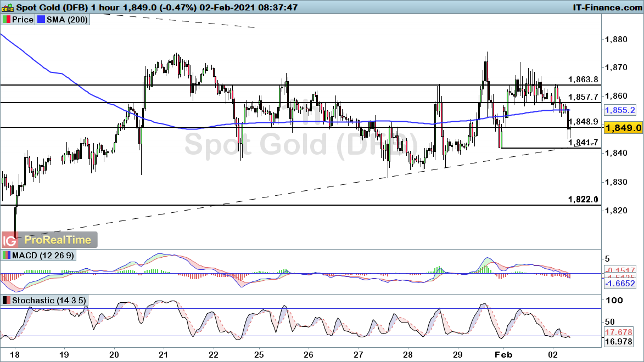Click the 29 date label on time axis
Viewport: 644px width, 362px height.
(x=457, y=355)
